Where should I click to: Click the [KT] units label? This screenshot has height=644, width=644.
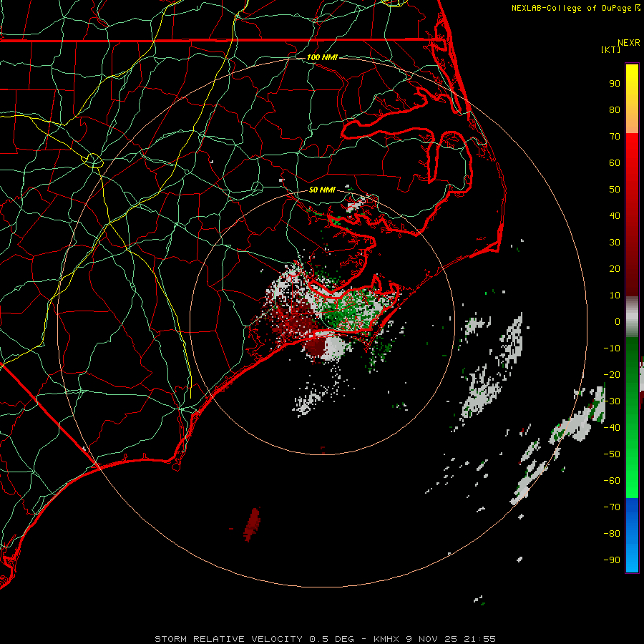pyautogui.click(x=610, y=49)
